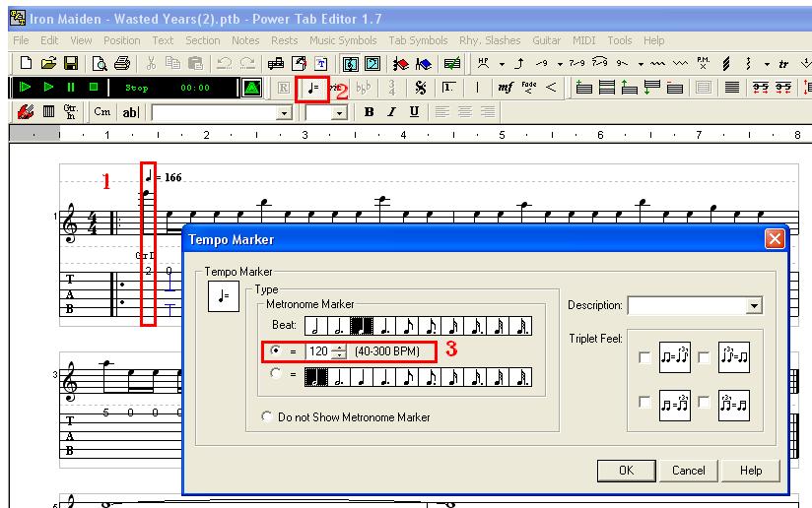Apply Bold formatting
This screenshot has height=508, width=812.
pyautogui.click(x=369, y=111)
